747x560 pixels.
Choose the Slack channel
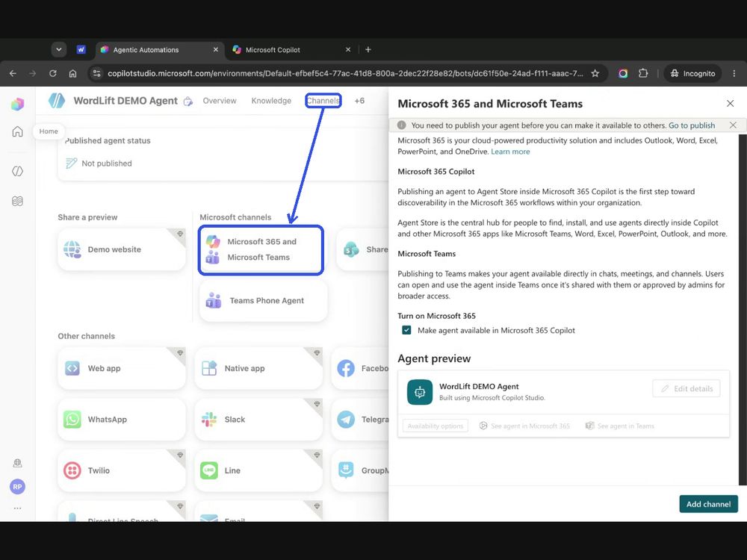click(258, 420)
